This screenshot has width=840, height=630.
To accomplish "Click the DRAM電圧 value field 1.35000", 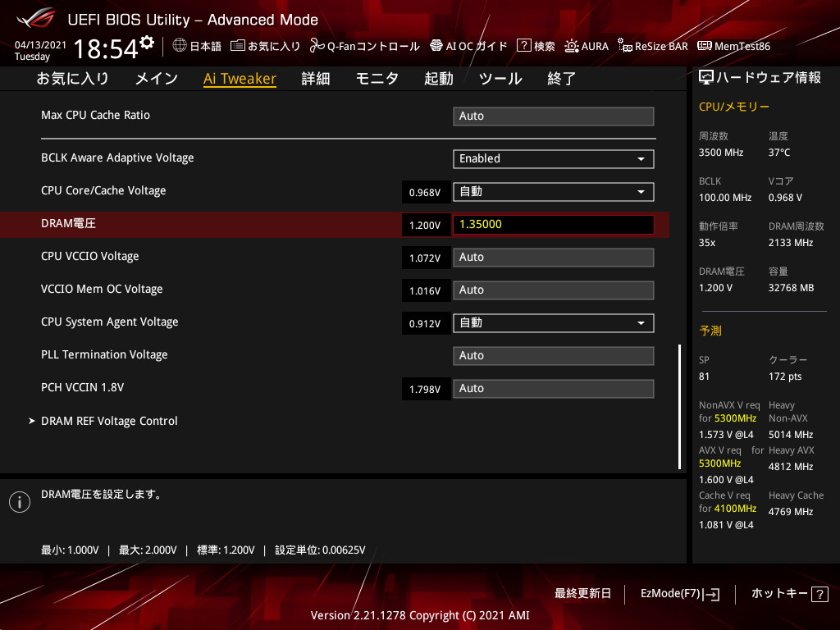I will (x=554, y=225).
